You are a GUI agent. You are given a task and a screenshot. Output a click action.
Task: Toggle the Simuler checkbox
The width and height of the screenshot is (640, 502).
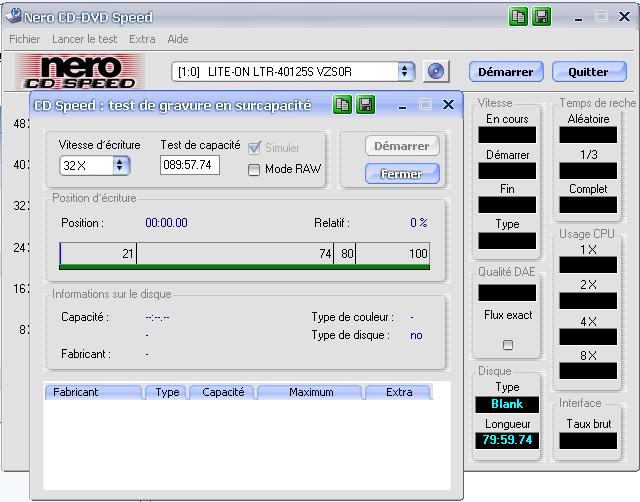click(254, 148)
